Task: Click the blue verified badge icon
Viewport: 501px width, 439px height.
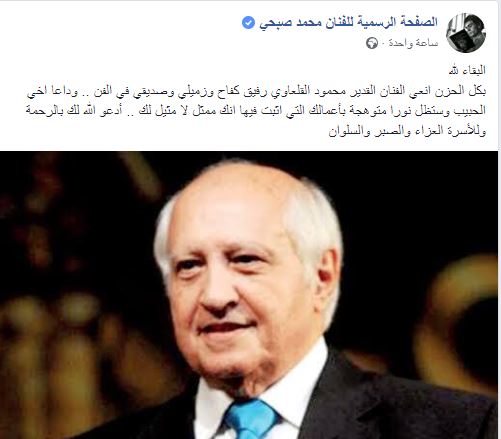Action: (248, 23)
